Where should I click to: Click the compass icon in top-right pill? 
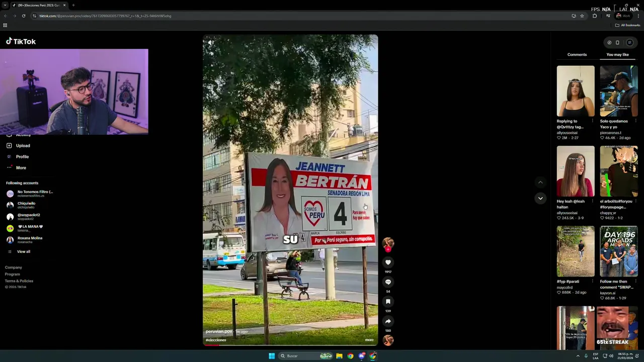point(609,43)
